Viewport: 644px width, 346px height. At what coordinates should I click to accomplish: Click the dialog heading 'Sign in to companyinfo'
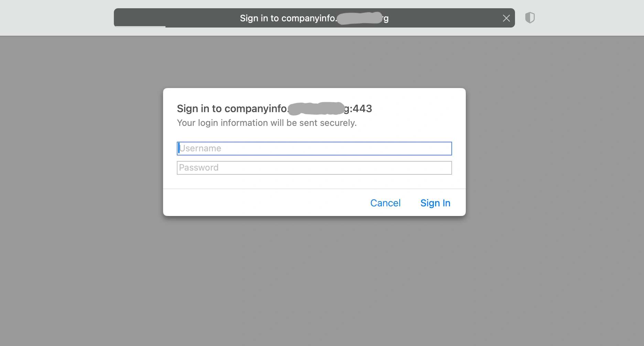(232, 109)
